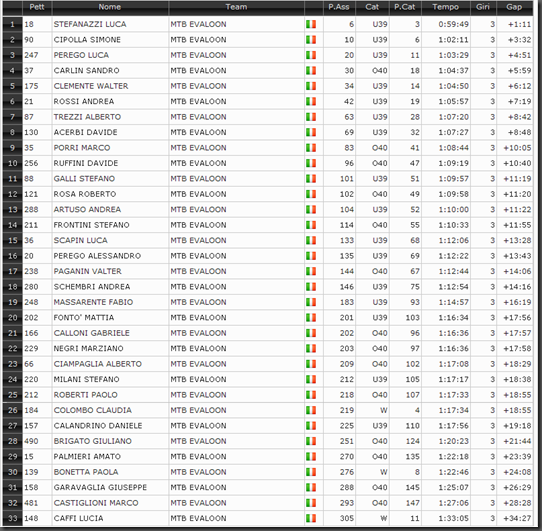
Task: Click Italian flag icon in COLOMBO CLAUDIA row
Action: pos(311,410)
